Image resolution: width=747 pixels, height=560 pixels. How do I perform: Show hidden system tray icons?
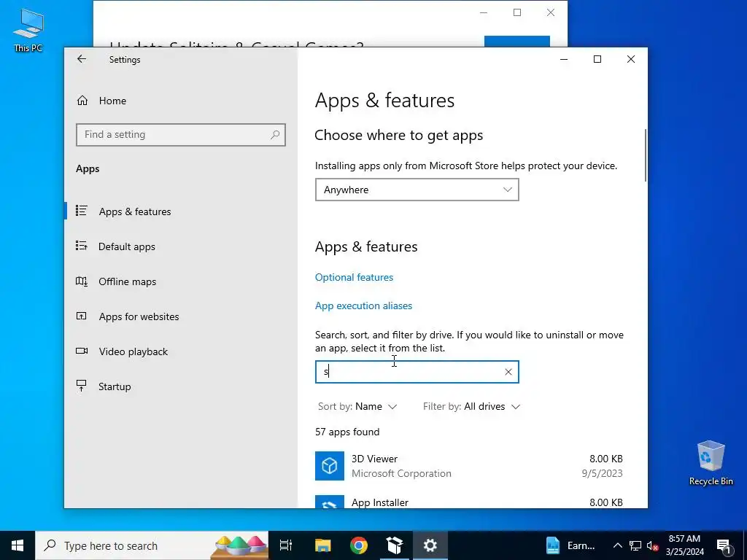click(617, 545)
